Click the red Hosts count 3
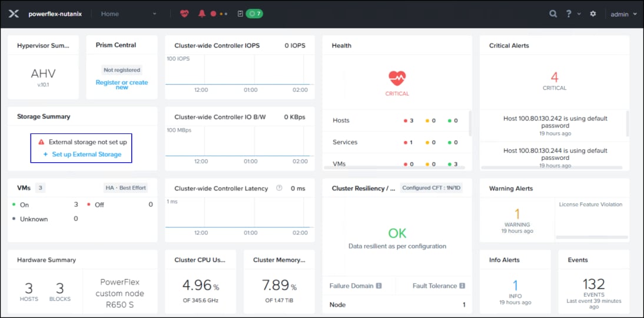 click(x=409, y=120)
